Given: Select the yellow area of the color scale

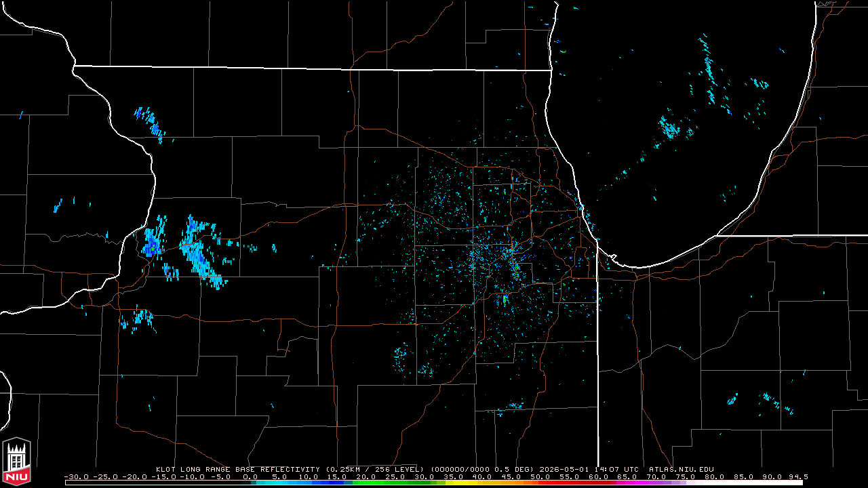Looking at the screenshot, I should pos(468,483).
